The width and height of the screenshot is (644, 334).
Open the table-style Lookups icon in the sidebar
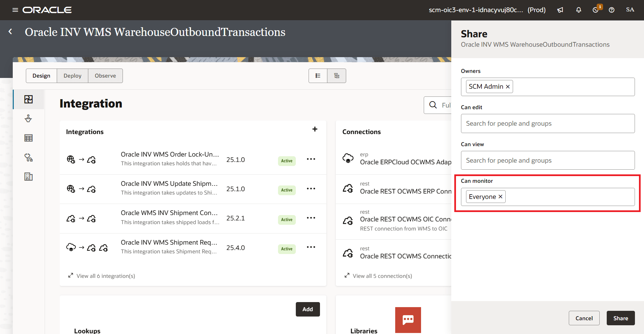pos(28,138)
